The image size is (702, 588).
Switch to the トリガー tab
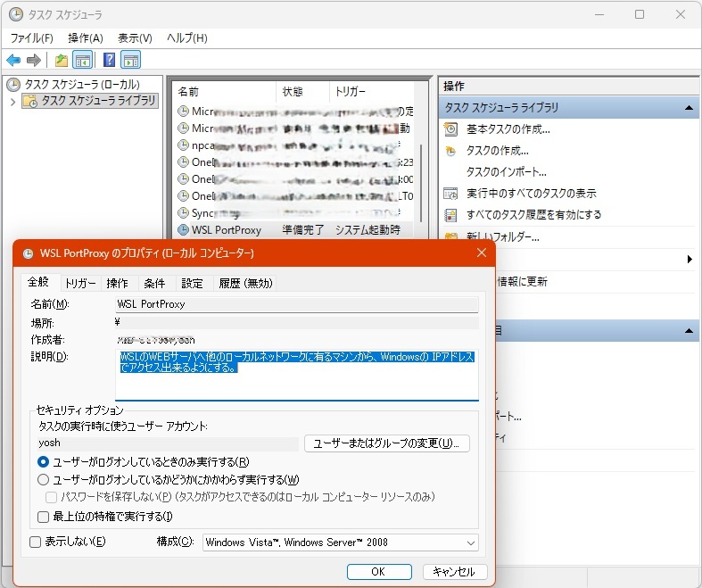80,283
